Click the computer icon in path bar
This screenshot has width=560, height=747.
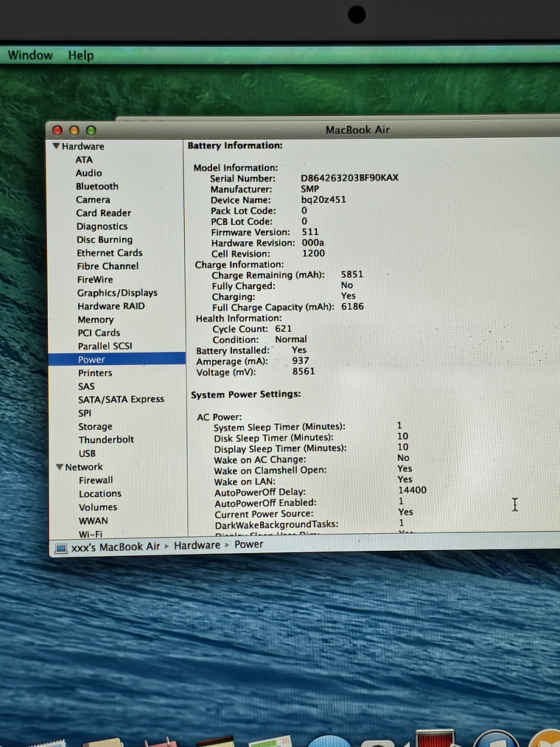pyautogui.click(x=60, y=546)
